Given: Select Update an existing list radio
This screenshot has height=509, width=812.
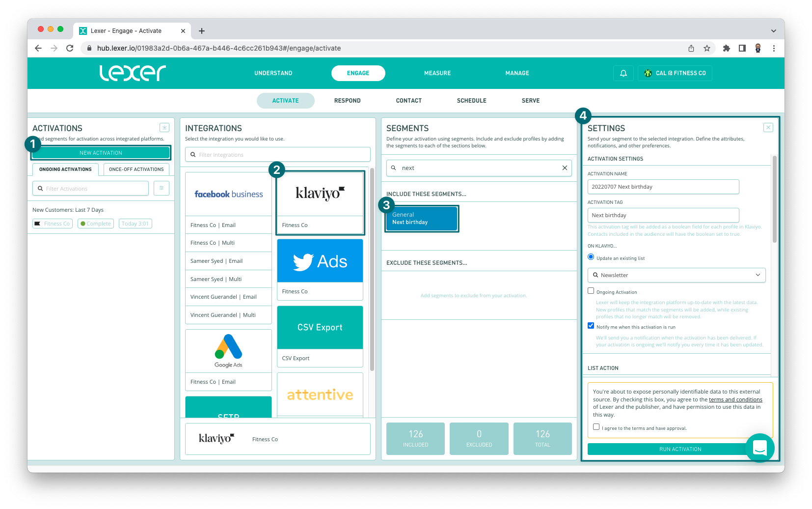Looking at the screenshot, I should [x=591, y=257].
